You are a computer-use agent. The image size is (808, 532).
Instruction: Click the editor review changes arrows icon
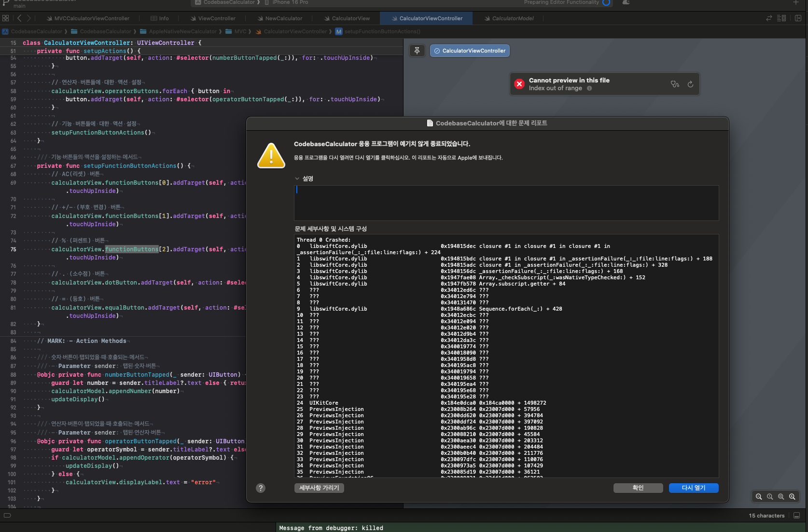(769, 18)
